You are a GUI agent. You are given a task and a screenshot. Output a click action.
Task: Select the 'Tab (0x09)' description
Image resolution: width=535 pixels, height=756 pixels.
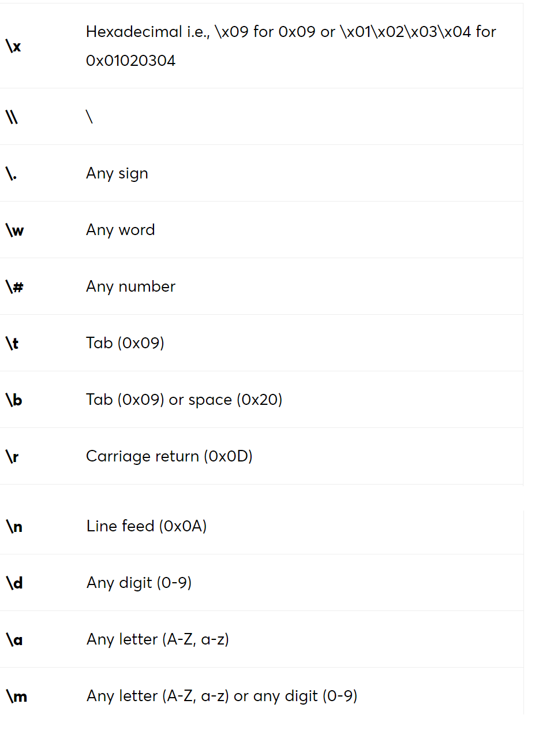(125, 343)
